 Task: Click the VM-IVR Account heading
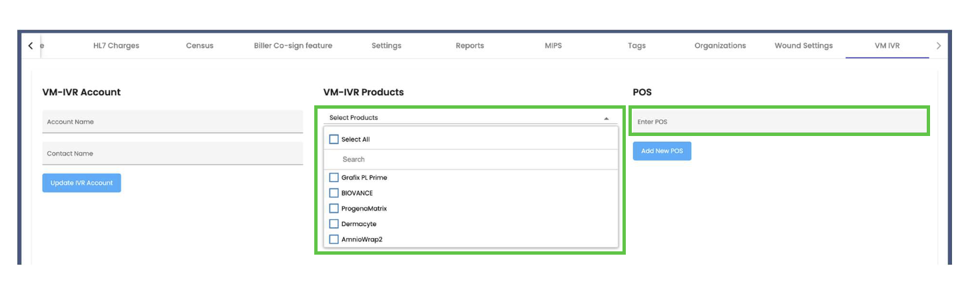(81, 92)
